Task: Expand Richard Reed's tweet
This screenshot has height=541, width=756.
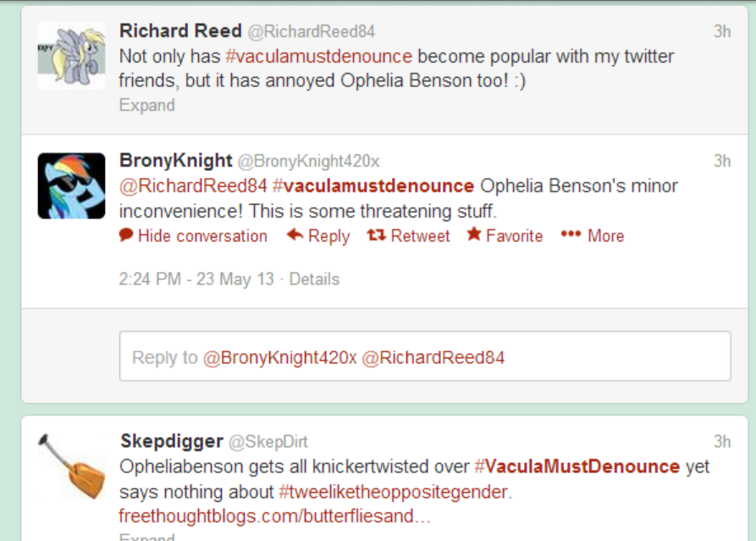Action: click(x=147, y=105)
